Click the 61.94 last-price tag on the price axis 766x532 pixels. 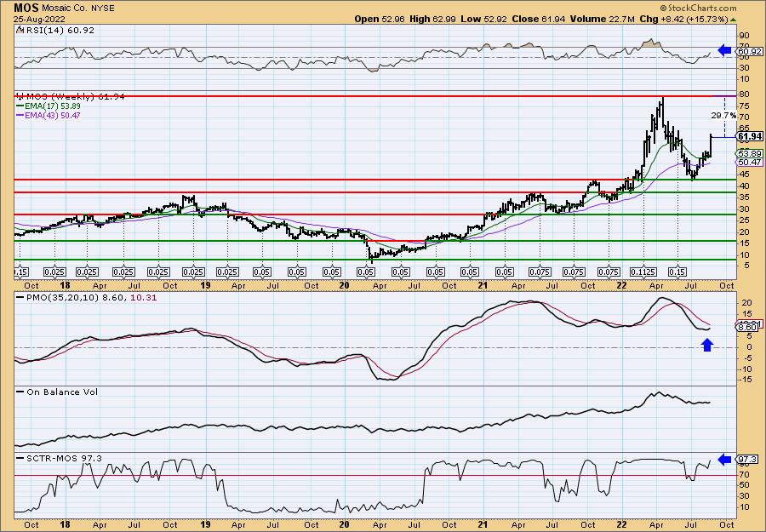[x=748, y=136]
